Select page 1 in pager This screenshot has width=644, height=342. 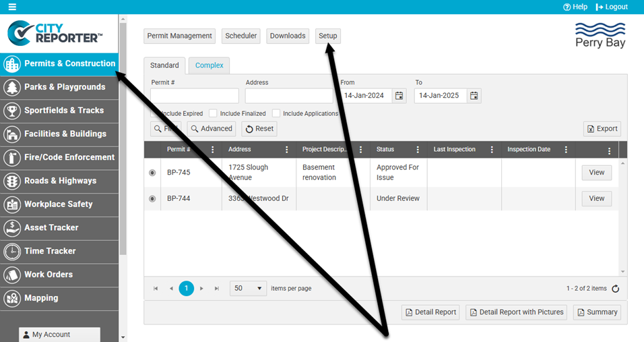click(x=186, y=289)
